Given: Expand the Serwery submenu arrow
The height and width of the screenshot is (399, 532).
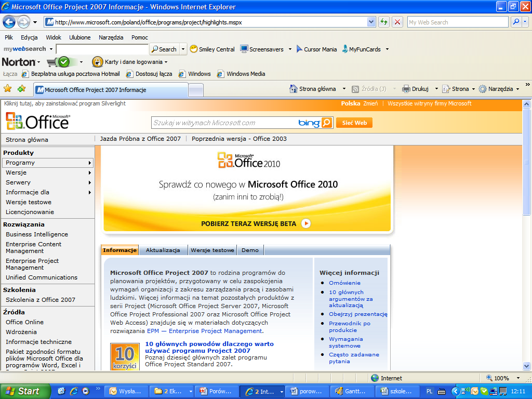Looking at the screenshot, I should coord(89,182).
